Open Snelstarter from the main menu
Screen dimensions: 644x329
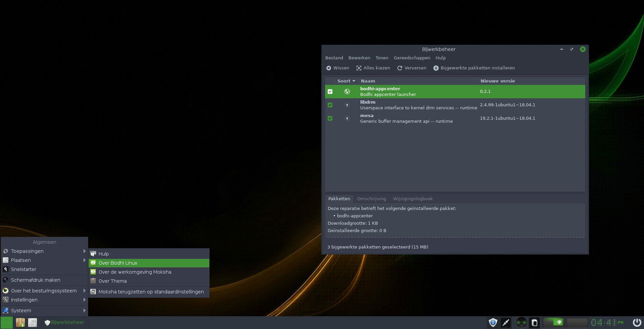(44, 269)
